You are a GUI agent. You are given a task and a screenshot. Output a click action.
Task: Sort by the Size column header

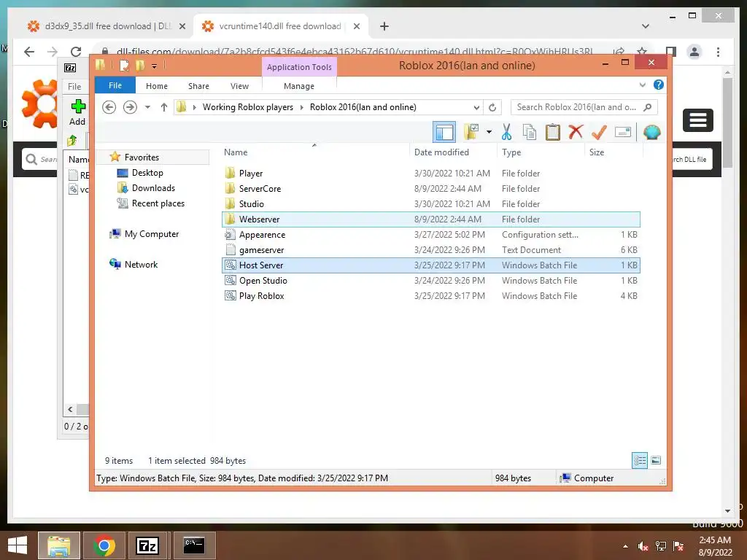click(614, 152)
